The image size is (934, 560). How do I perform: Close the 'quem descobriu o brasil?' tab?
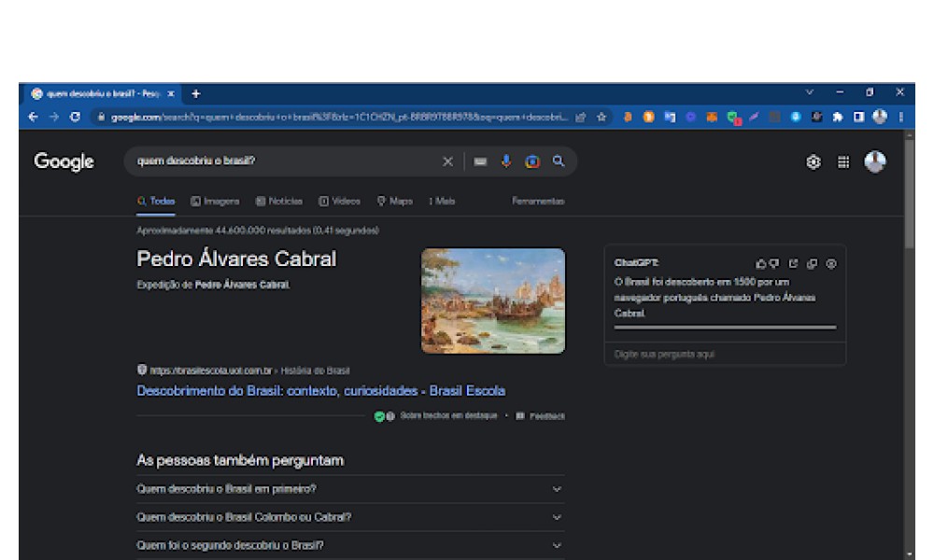[171, 94]
